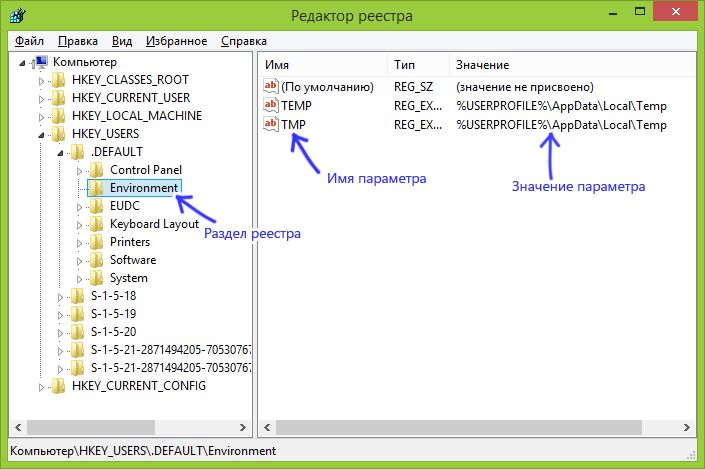Click the Компьютер root computer icon
Image resolution: width=705 pixels, height=469 pixels.
click(40, 62)
